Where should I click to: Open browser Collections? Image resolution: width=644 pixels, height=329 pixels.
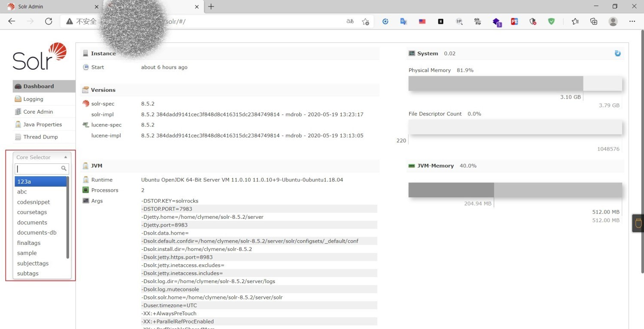594,21
